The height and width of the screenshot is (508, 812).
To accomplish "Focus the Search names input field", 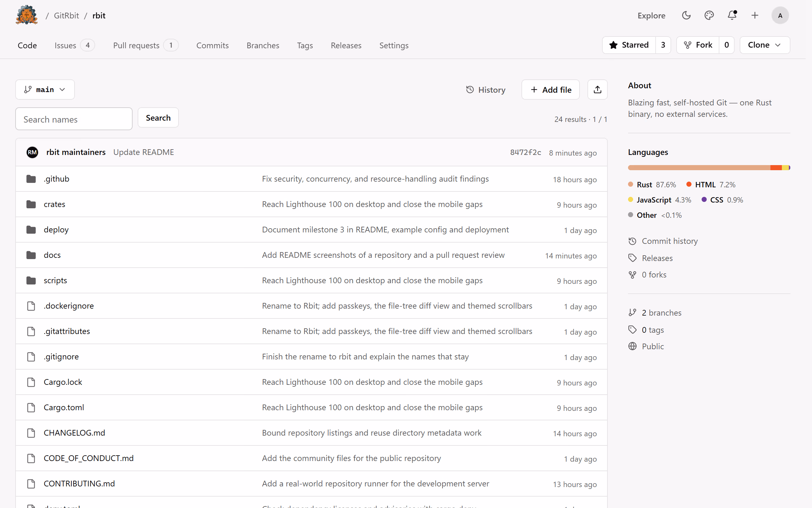I will (74, 119).
